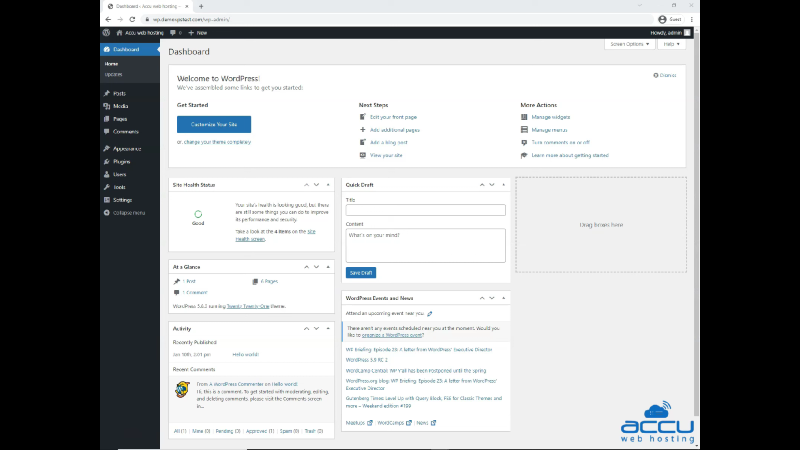Move Quick Draft panel down with arrow
This screenshot has width=800, height=450.
pos(489,185)
